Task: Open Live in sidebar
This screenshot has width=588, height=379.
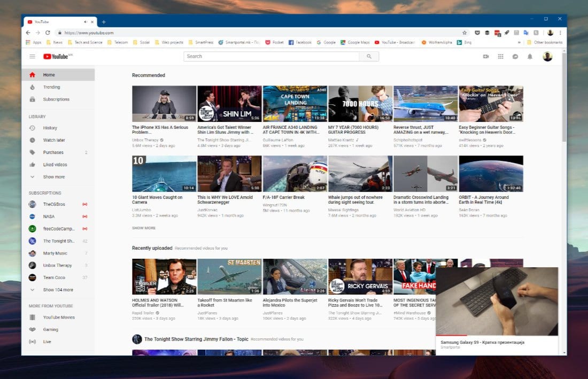Action: (x=58, y=342)
